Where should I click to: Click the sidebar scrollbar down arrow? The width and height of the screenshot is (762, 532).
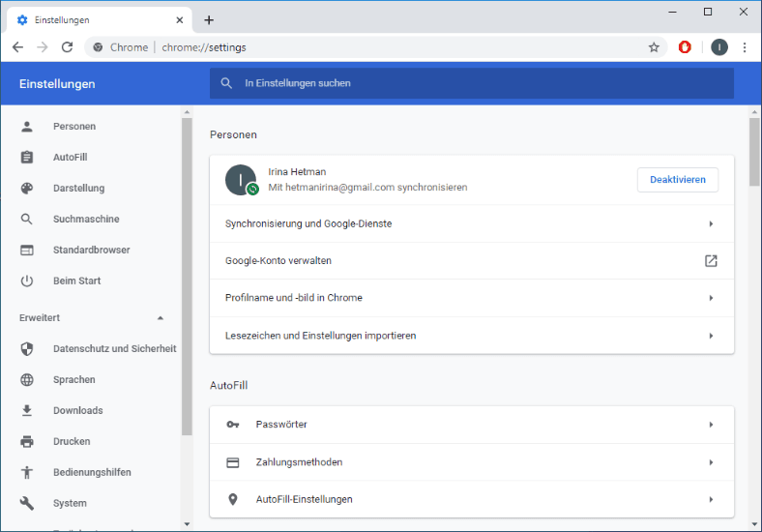pyautogui.click(x=187, y=524)
